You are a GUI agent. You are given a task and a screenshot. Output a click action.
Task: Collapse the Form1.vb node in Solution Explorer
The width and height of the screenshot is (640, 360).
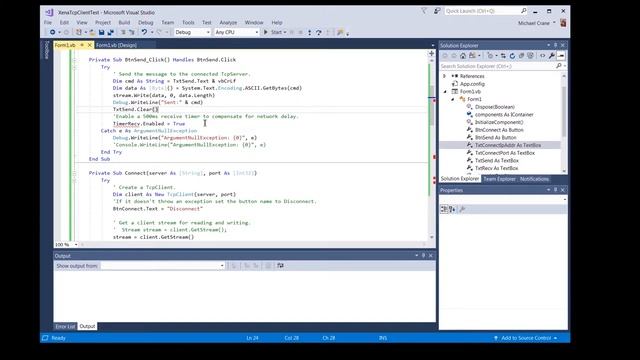pos(445,92)
